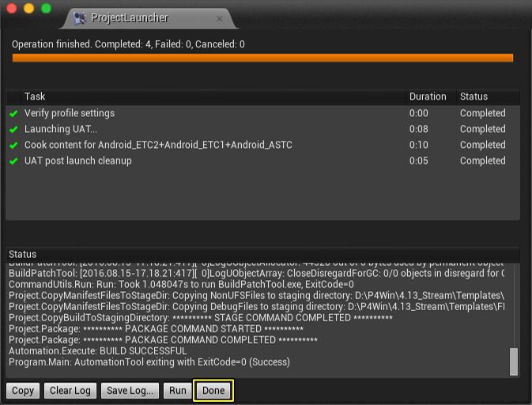This screenshot has height=405, width=532.
Task: Click Copying DebugFiles log line
Action: click(256, 307)
